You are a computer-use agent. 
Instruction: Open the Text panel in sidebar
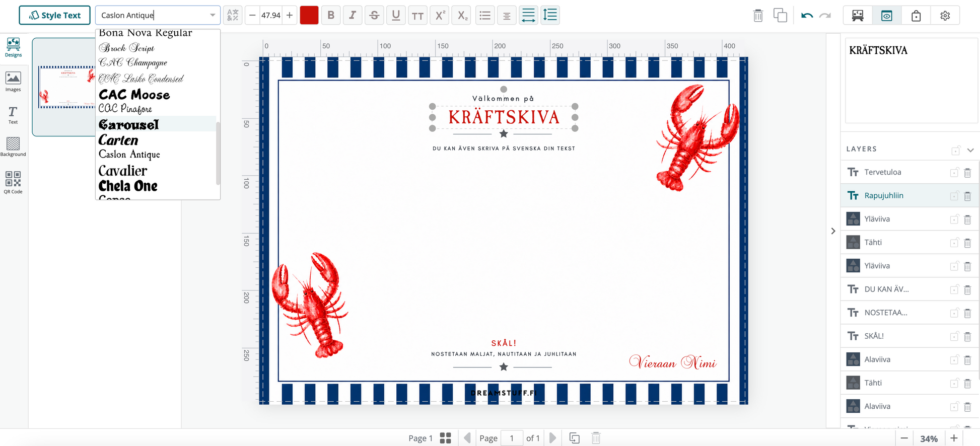13,115
